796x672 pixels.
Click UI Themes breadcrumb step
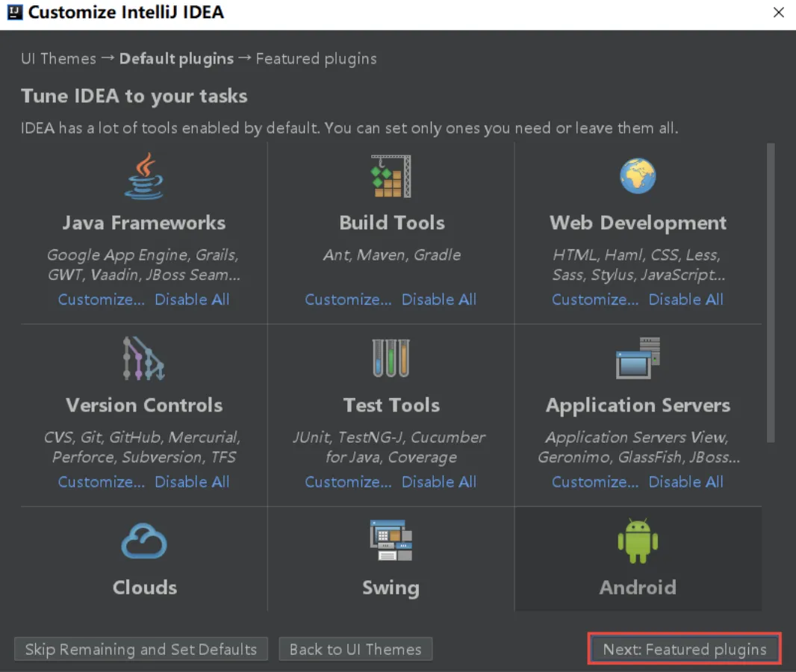pos(58,59)
